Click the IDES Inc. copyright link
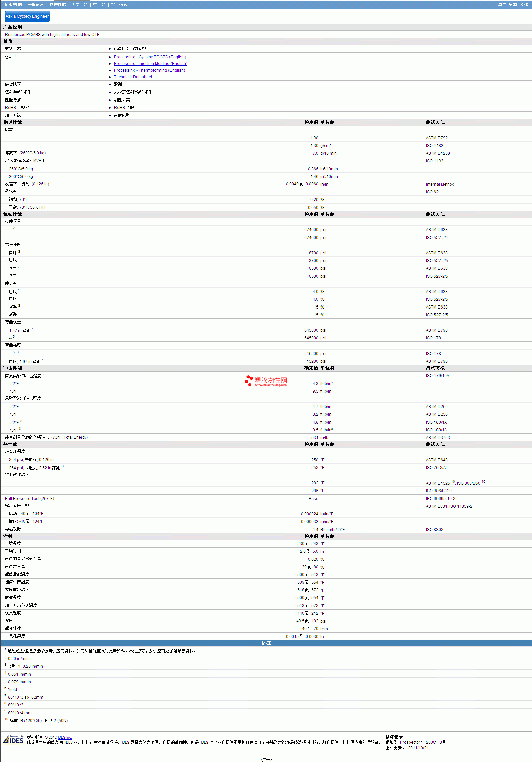Image resolution: width=532 pixels, height=762 pixels. click(65, 737)
